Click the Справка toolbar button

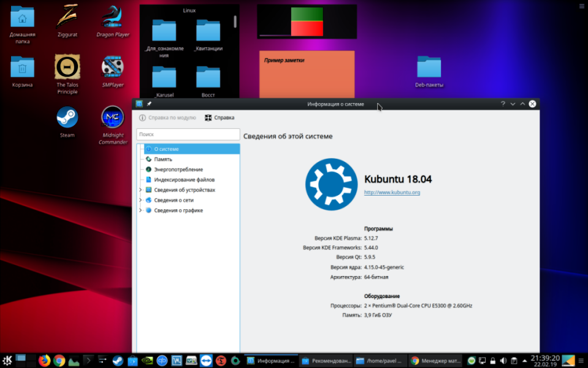coord(220,118)
